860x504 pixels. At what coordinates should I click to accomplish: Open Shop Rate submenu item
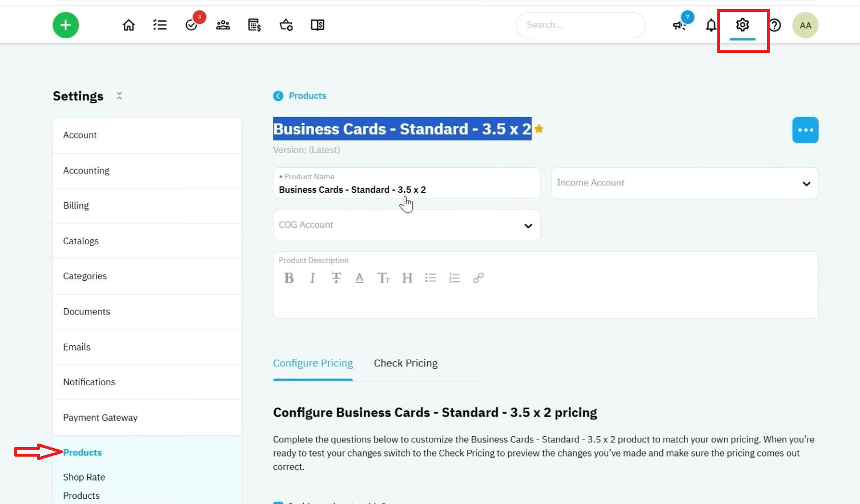(x=84, y=477)
